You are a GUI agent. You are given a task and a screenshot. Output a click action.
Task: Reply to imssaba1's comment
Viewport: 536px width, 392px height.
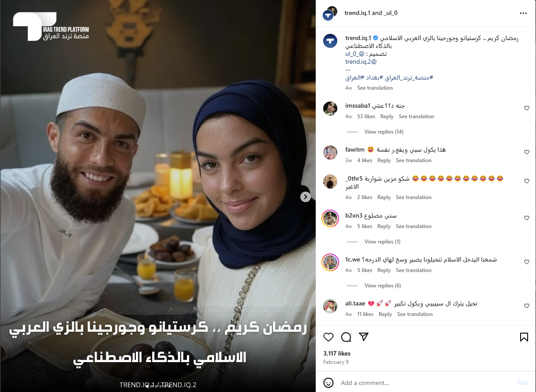point(387,116)
